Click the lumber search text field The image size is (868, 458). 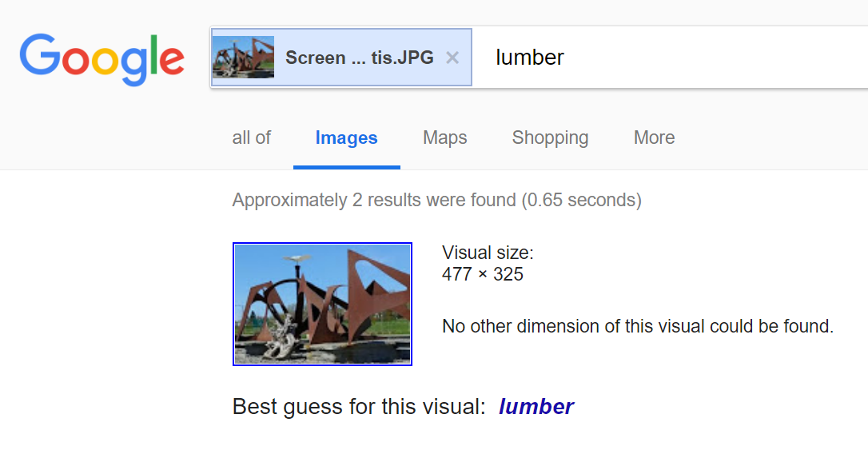point(670,57)
